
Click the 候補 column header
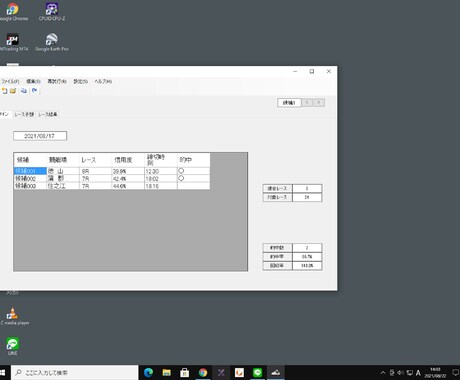click(30, 160)
